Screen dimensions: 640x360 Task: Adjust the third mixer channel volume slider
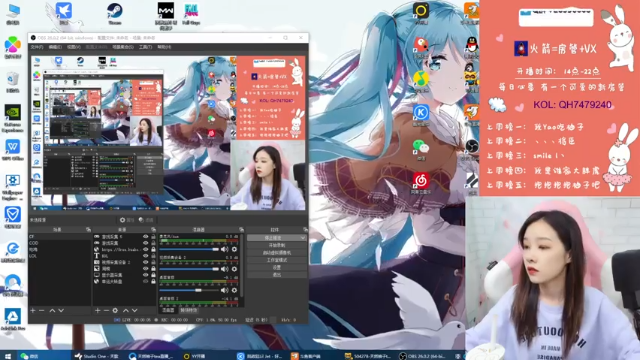[189, 290]
